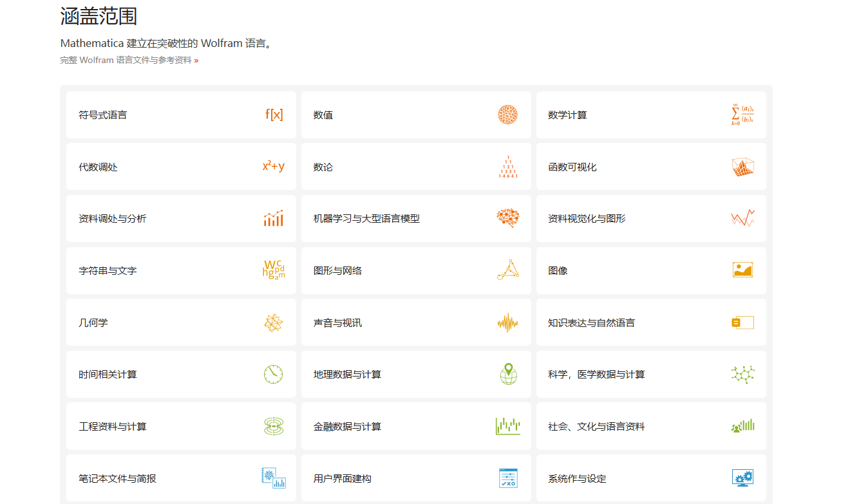Image resolution: width=859 pixels, height=504 pixels.
Task: Open the 数值 category link
Action: click(416, 115)
